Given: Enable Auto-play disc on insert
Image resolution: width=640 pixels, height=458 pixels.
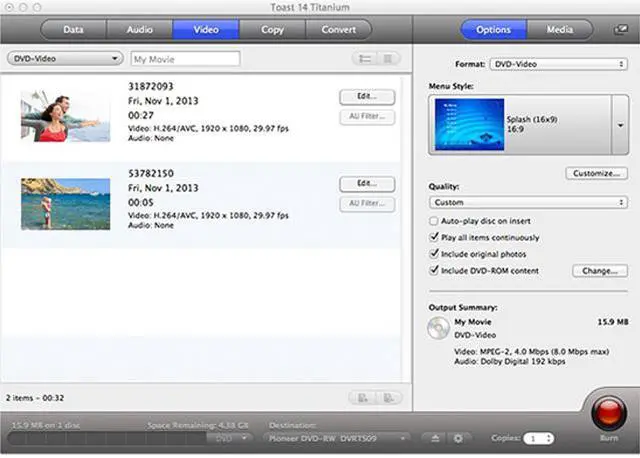Looking at the screenshot, I should point(433,221).
